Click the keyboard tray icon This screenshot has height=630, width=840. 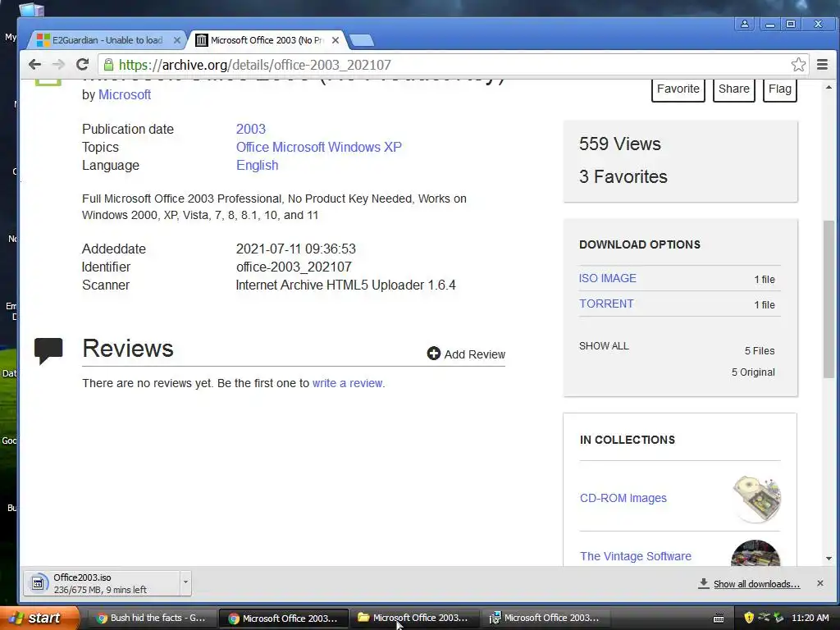pos(719,619)
